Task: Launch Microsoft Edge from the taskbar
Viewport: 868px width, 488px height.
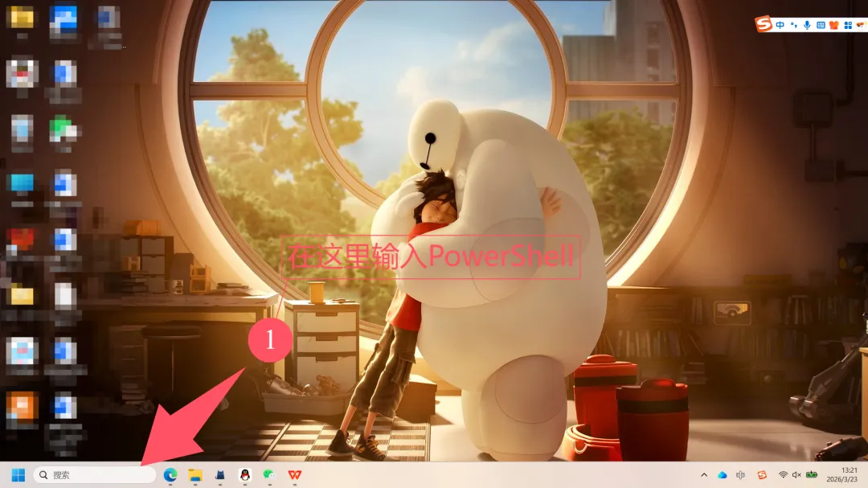Action: pyautogui.click(x=170, y=474)
